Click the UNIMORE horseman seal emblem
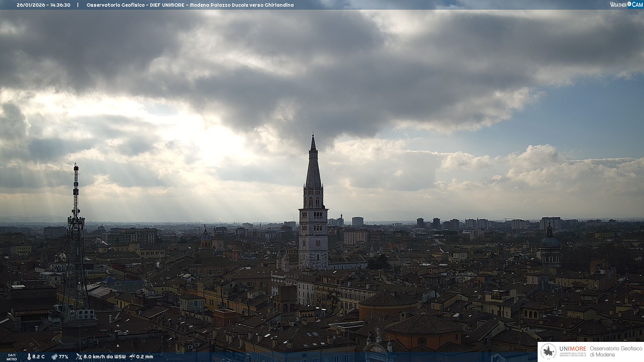The image size is (644, 362). pos(548,352)
